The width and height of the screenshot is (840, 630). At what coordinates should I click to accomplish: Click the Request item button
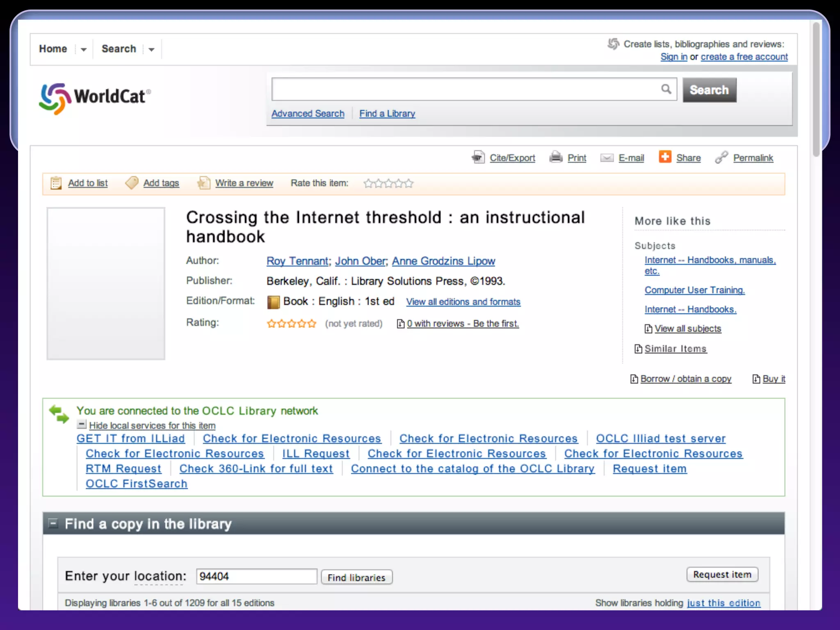click(722, 575)
